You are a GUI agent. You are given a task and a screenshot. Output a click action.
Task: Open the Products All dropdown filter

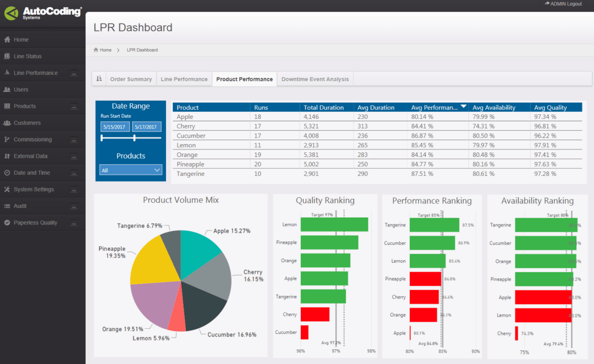[131, 170]
